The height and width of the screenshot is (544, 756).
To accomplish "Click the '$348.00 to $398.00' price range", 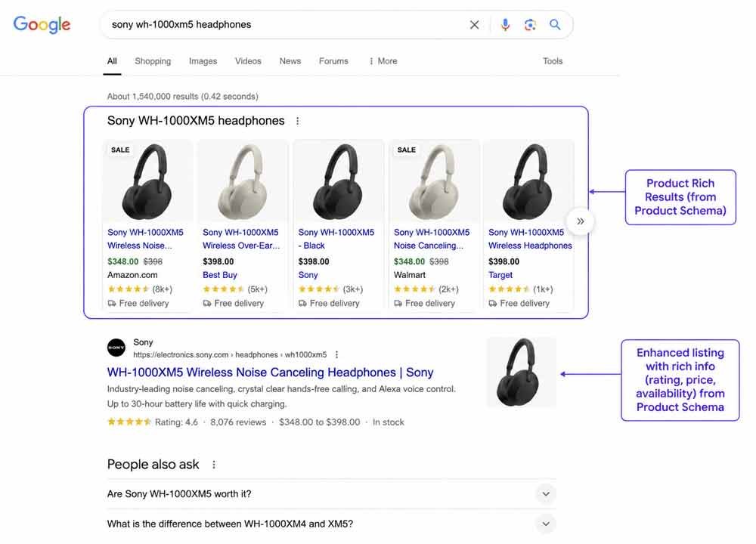I will pos(319,422).
